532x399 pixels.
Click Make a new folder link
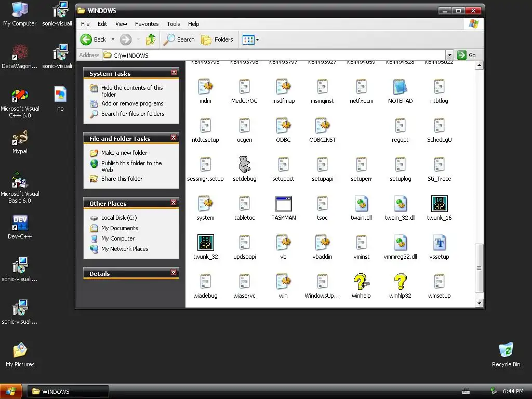pyautogui.click(x=124, y=153)
